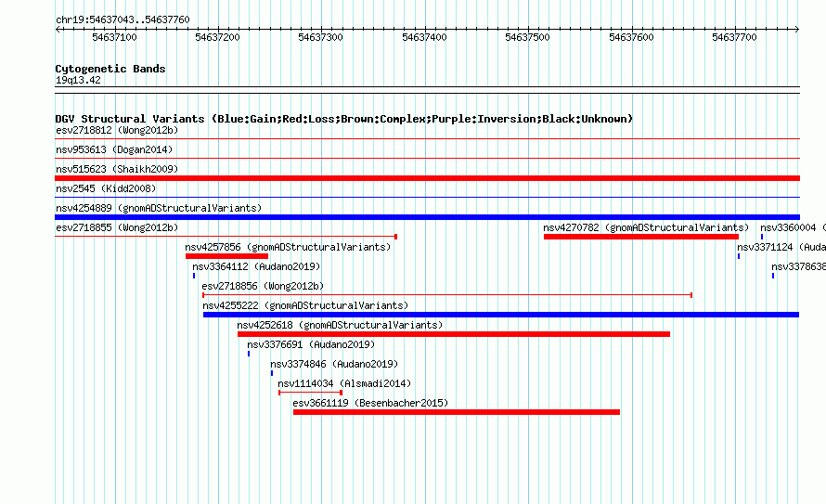Click the blue tick under nsv3360004
The width and height of the screenshot is (826, 504).
pyautogui.click(x=762, y=237)
